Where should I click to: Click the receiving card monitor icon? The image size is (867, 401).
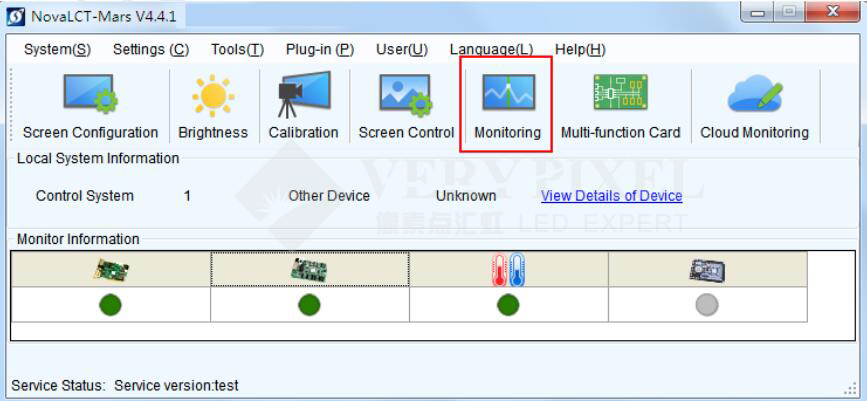point(309,270)
